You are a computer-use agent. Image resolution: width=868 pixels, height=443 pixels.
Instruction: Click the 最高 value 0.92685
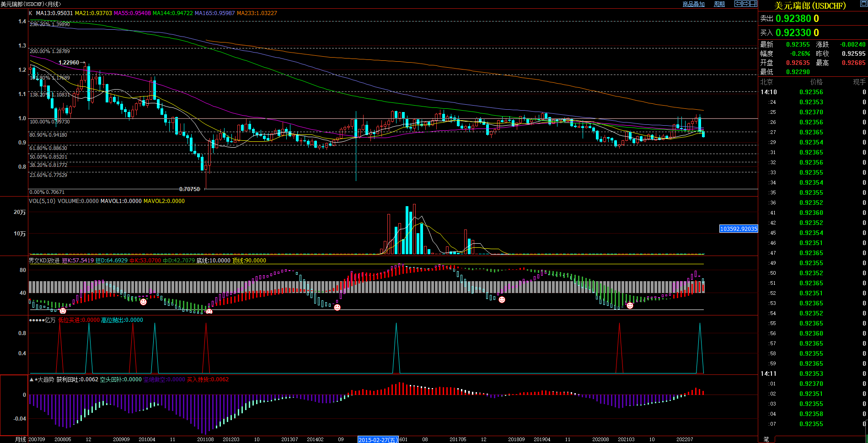pos(854,63)
